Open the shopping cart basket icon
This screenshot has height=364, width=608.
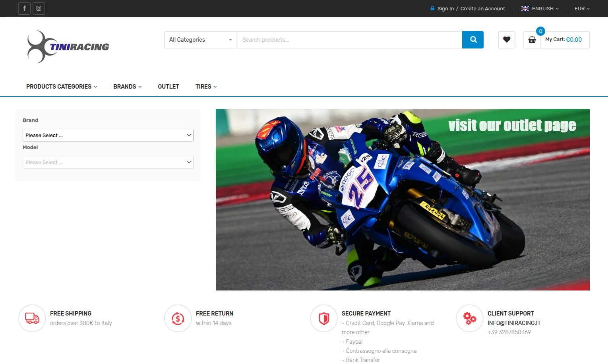532,40
